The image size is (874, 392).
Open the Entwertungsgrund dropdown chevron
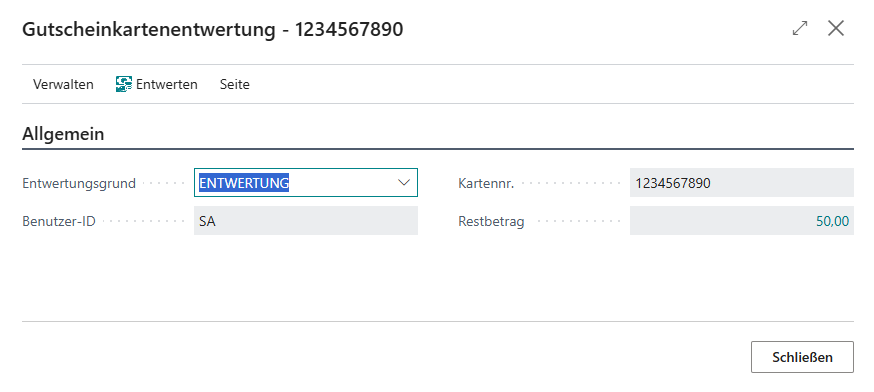click(404, 182)
